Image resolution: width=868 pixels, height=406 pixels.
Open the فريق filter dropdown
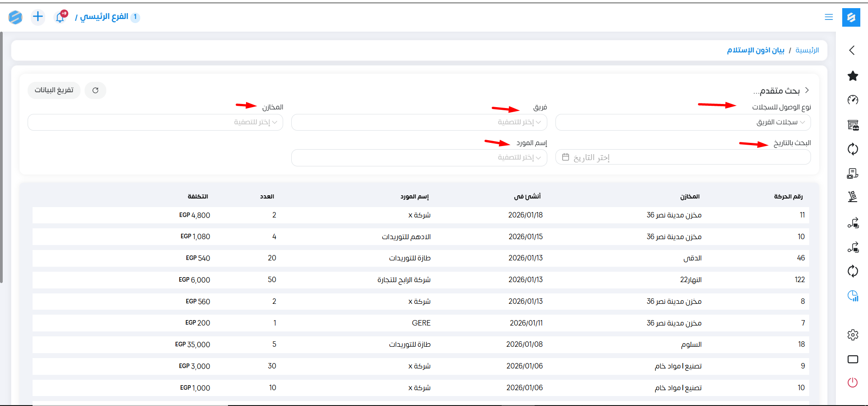[419, 123]
